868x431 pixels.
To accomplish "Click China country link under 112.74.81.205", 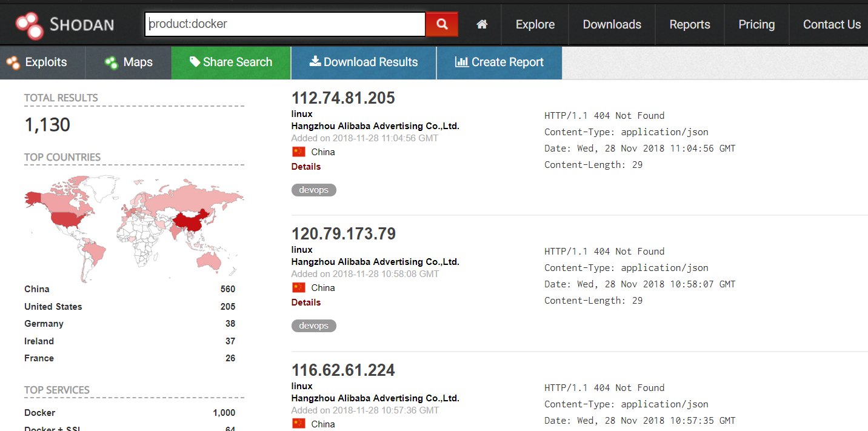I will pos(323,152).
